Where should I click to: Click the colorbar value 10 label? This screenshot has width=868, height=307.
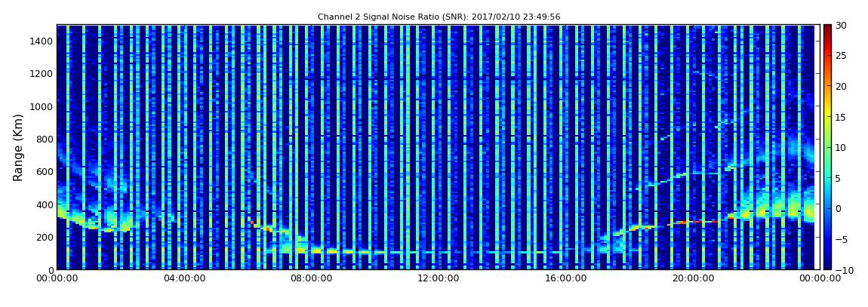click(841, 147)
